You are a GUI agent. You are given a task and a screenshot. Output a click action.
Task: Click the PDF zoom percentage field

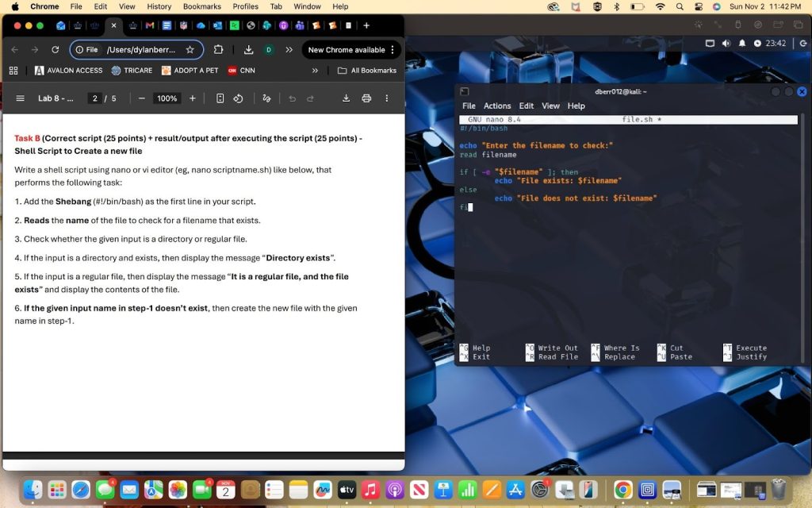click(167, 98)
